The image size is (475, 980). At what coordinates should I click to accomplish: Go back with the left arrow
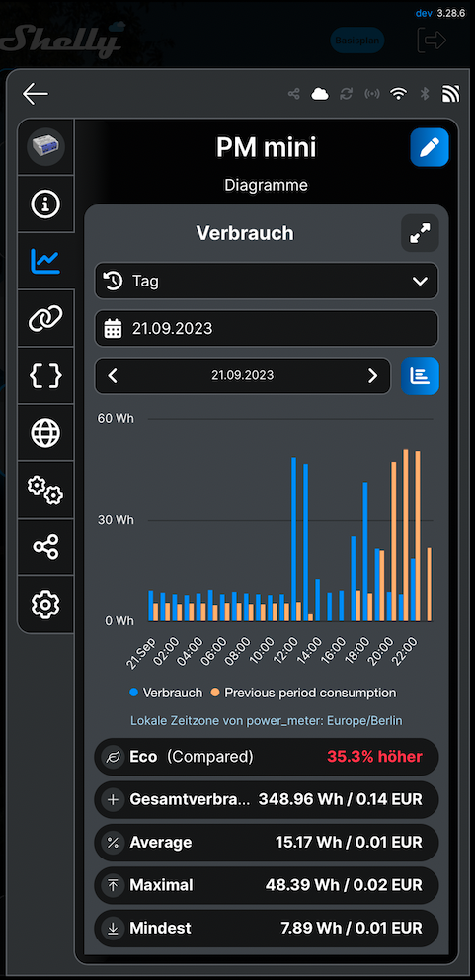pos(35,94)
